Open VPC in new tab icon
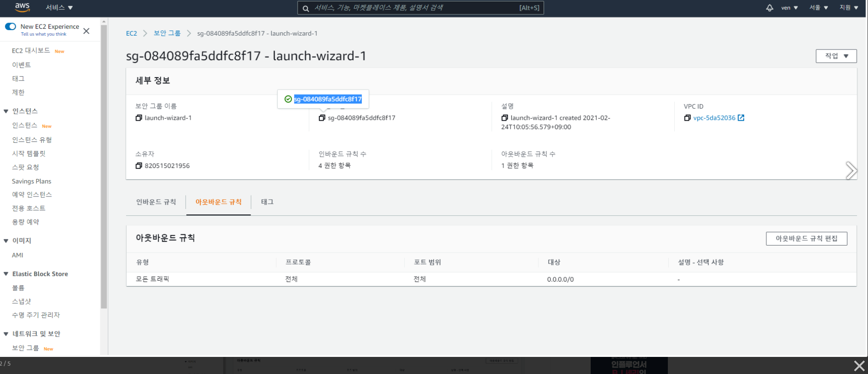 741,118
